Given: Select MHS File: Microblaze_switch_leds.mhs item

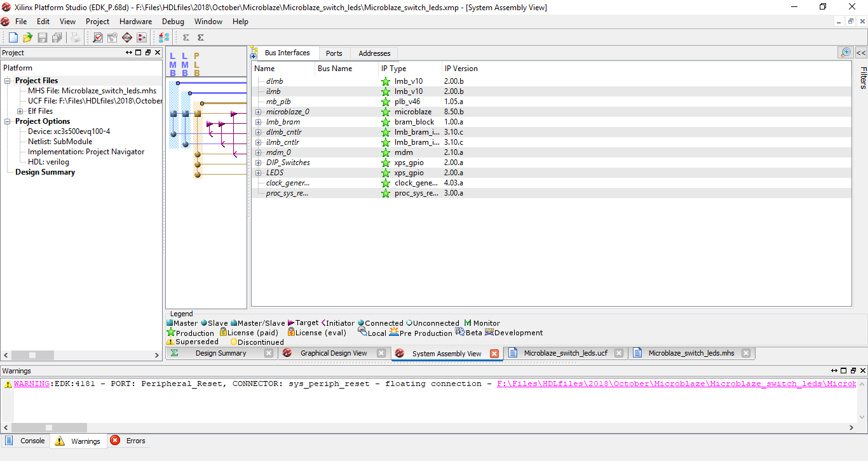Looking at the screenshot, I should click(x=92, y=91).
